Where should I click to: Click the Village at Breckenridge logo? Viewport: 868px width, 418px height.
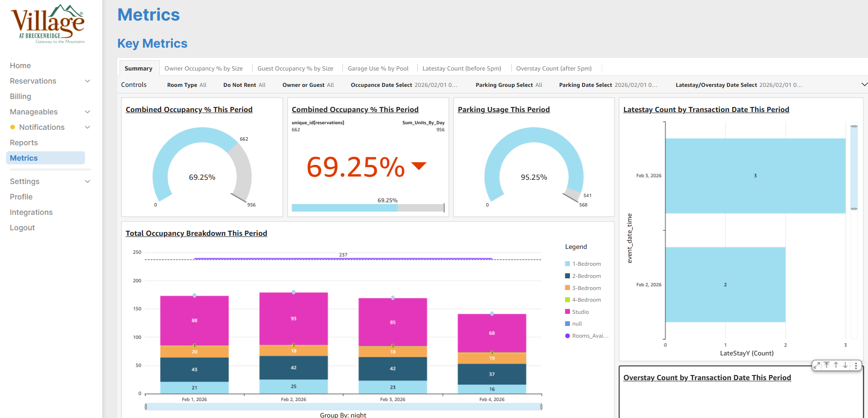pyautogui.click(x=48, y=24)
